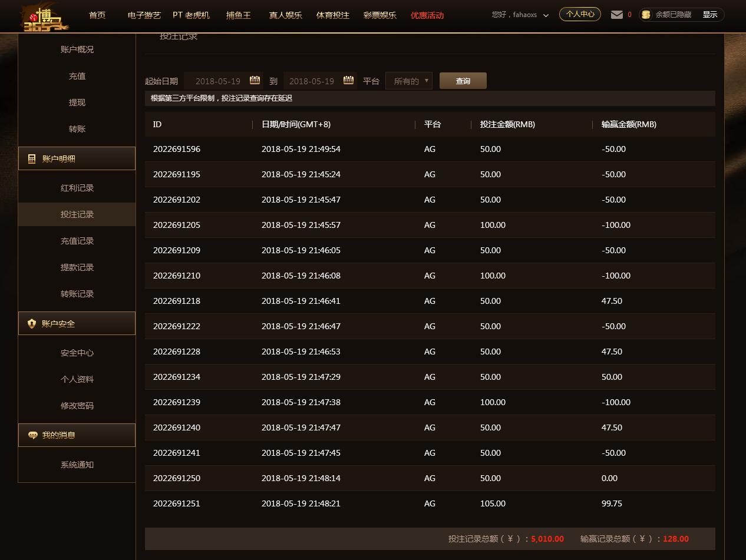Go to 首页 in top navigation
The image size is (746, 560).
97,15
